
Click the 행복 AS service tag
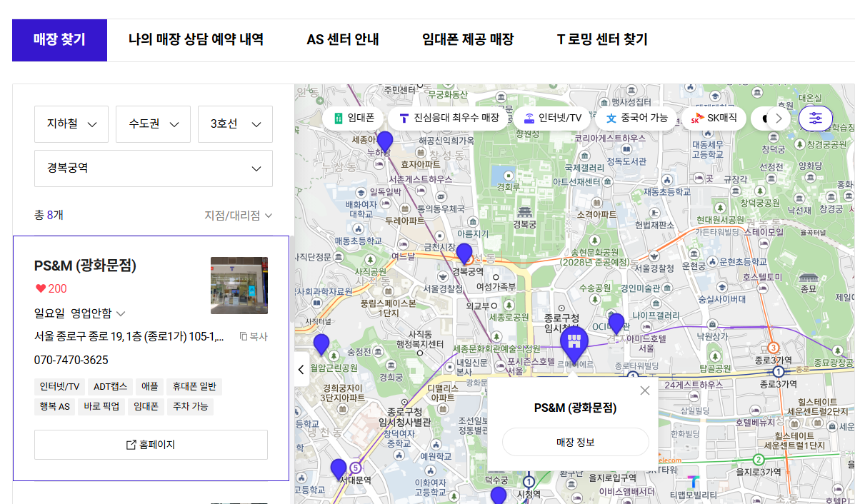coord(54,407)
